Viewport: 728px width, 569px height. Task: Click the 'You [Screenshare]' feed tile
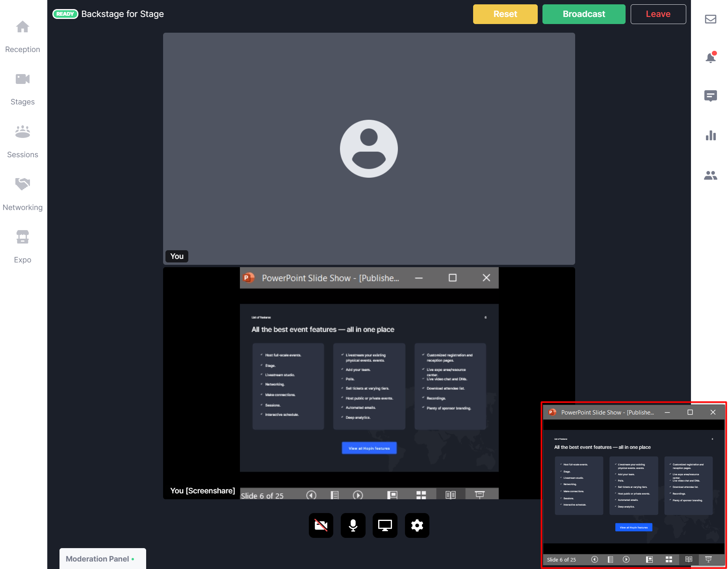[369, 383]
